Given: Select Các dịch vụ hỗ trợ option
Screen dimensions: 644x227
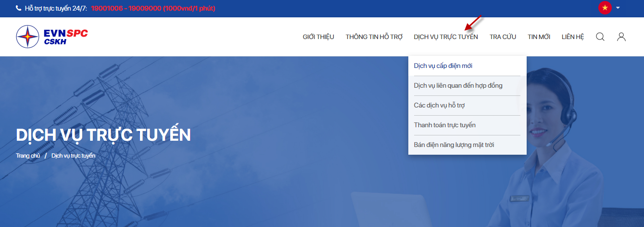Looking at the screenshot, I should 439,105.
